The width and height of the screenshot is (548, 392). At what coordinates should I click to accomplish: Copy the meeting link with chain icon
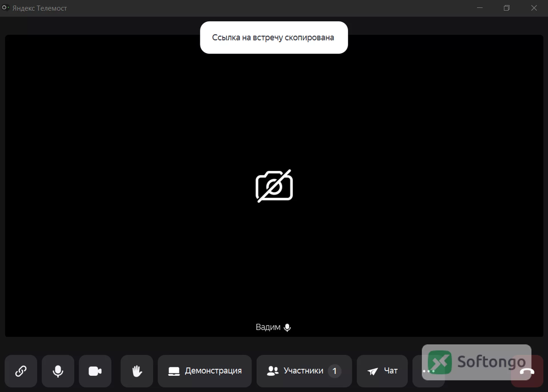point(21,371)
